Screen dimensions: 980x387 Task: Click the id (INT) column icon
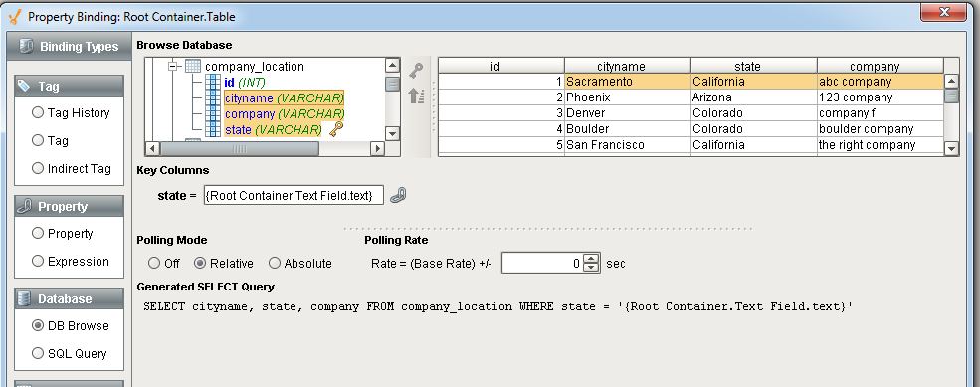click(x=213, y=82)
